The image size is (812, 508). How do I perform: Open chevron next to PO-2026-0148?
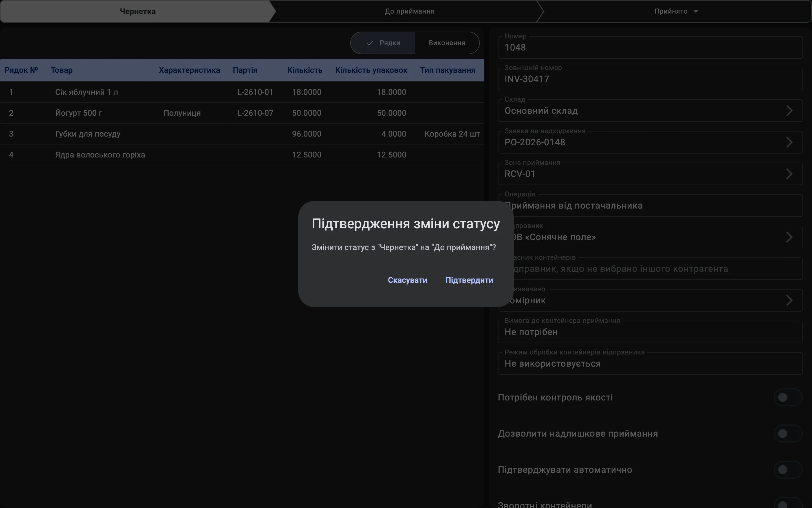[789, 143]
